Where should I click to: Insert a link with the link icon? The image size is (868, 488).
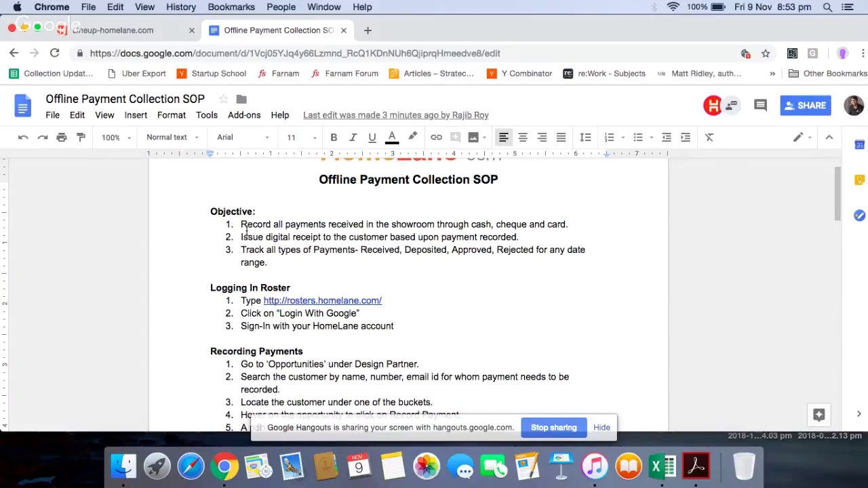click(436, 138)
